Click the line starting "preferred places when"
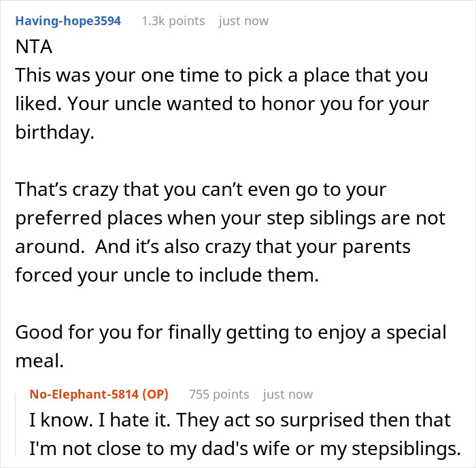476x468 pixels. [230, 218]
